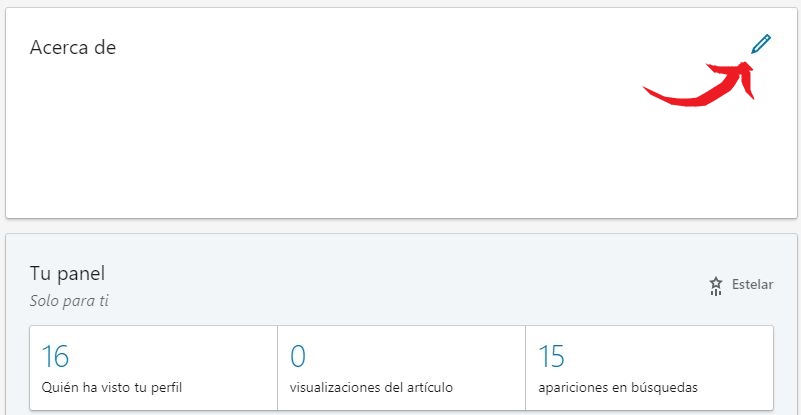Click the Estelar star icon
This screenshot has height=415, width=801.
pos(716,286)
